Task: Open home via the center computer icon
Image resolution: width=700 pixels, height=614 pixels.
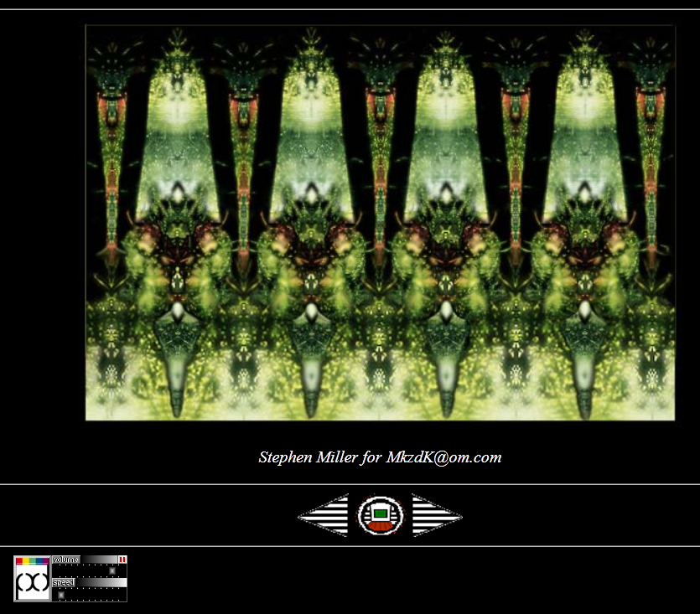Action: point(381,515)
